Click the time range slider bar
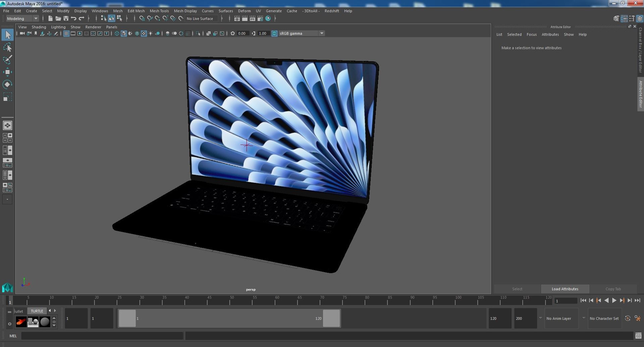644x347 pixels. coord(229,318)
